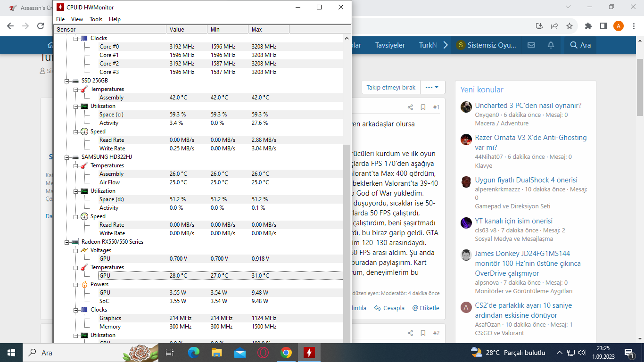Click the forum search button 'Ara'
Image resolution: width=644 pixels, height=362 pixels.
pos(580,45)
